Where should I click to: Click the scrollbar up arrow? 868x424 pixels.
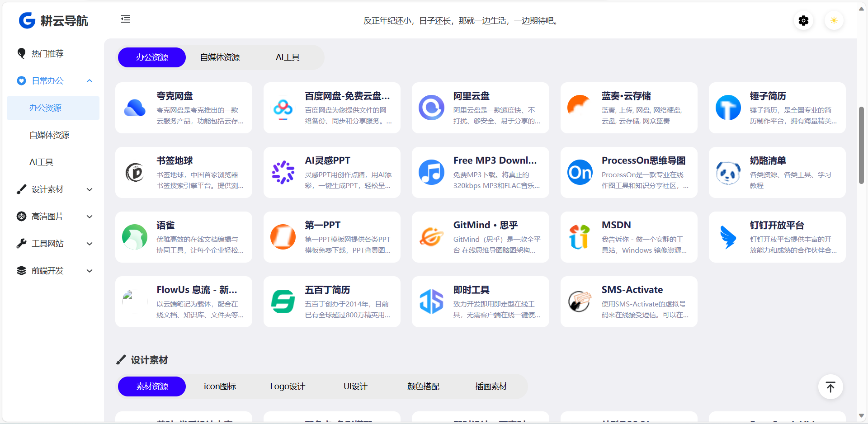pos(861,8)
